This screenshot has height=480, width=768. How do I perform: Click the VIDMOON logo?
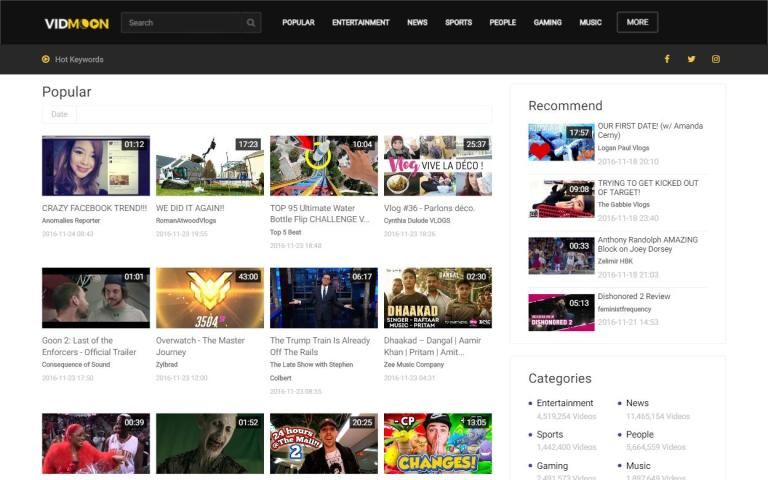(x=76, y=22)
